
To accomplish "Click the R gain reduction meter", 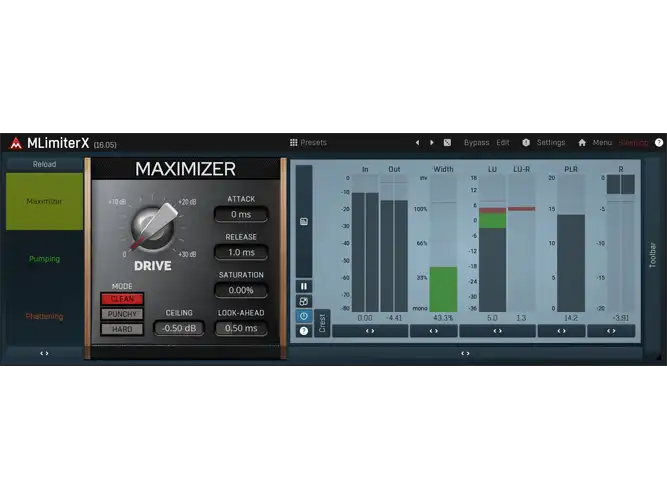I will point(621,243).
